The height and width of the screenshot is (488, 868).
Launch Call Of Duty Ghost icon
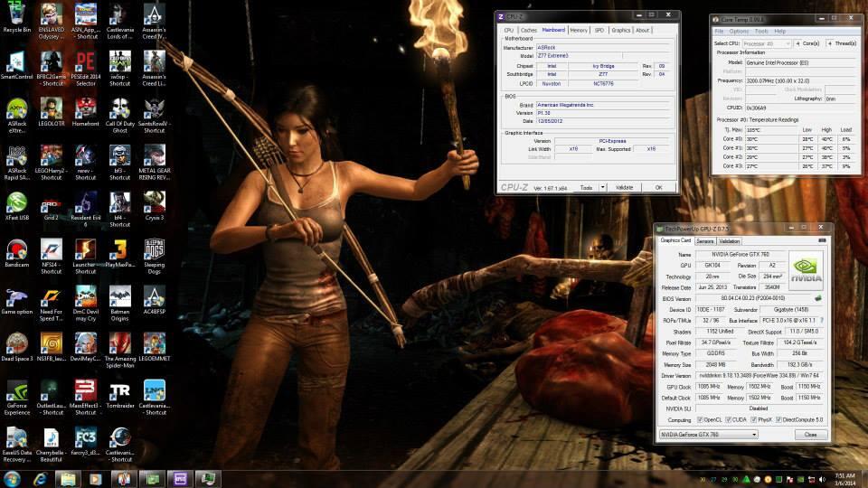(119, 116)
